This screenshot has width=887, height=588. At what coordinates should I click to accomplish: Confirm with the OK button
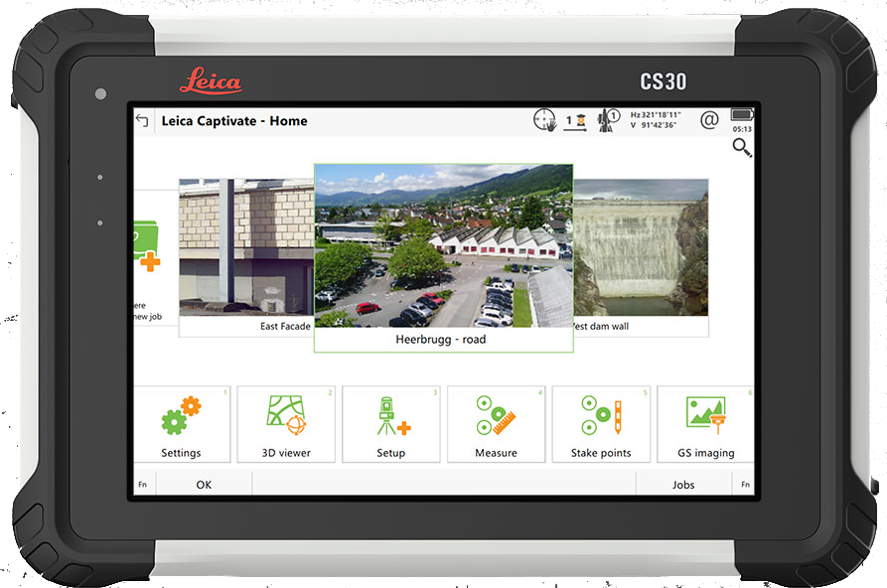coord(204,485)
